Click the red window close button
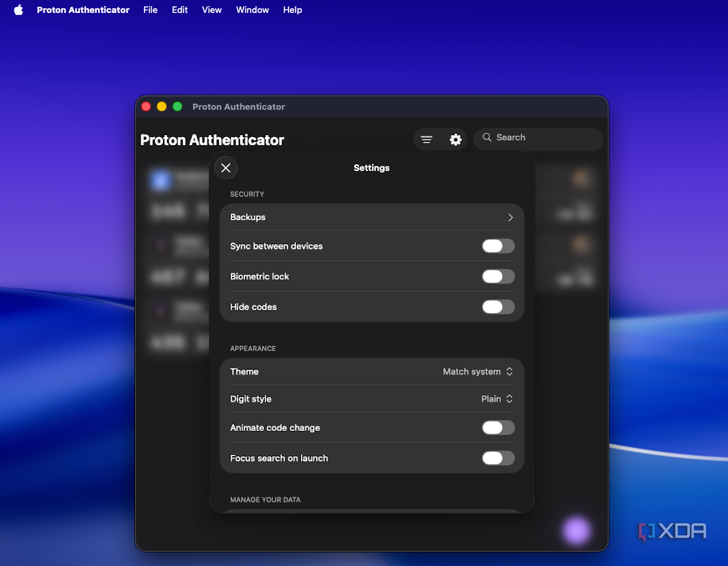 tap(146, 106)
